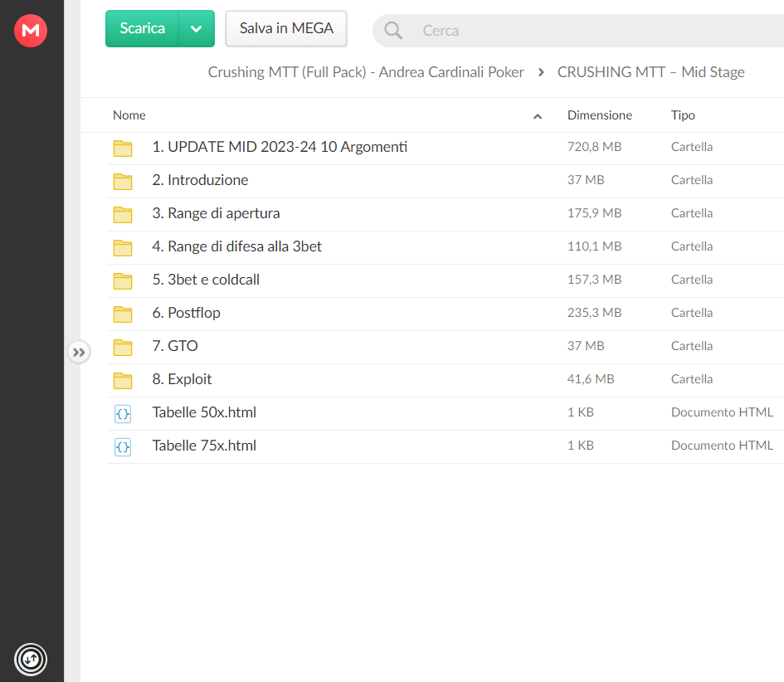Screen dimensions: 784x682
Task: Select the 3. Range di apertura folder
Action: [446, 215]
